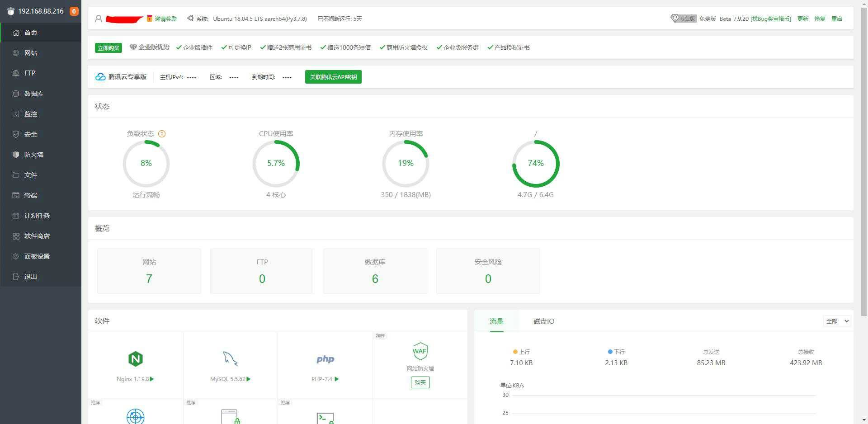The width and height of the screenshot is (868, 424).
Task: Click the 邀请奖励 link text
Action: (x=165, y=19)
